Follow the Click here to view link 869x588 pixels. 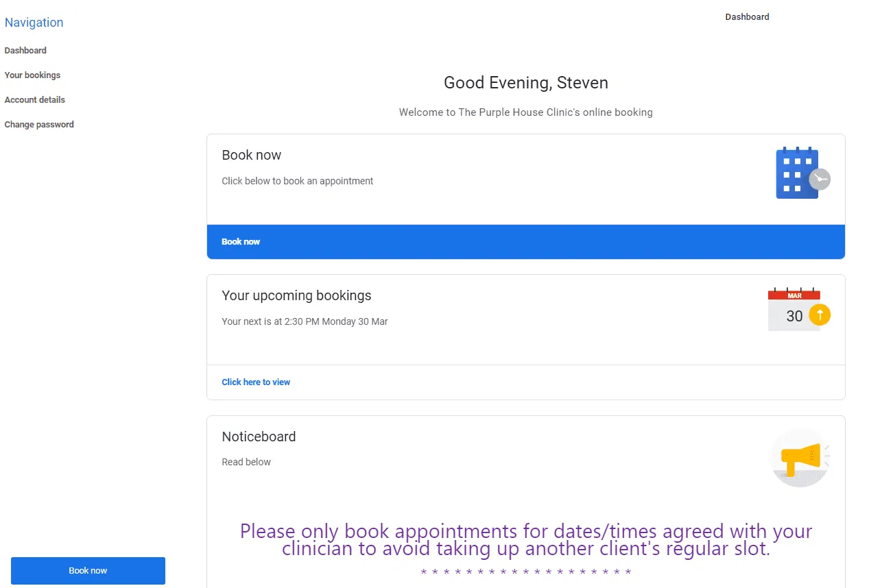(x=256, y=382)
